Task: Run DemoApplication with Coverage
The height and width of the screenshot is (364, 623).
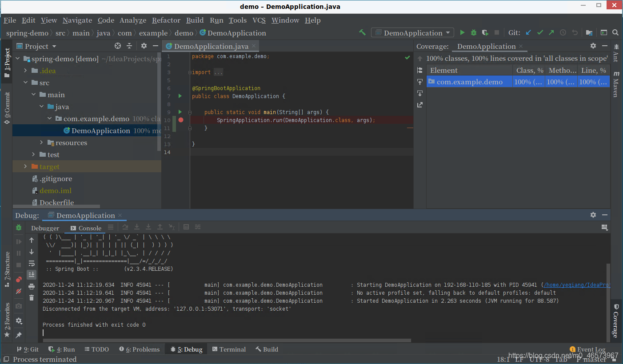Action: tap(485, 32)
